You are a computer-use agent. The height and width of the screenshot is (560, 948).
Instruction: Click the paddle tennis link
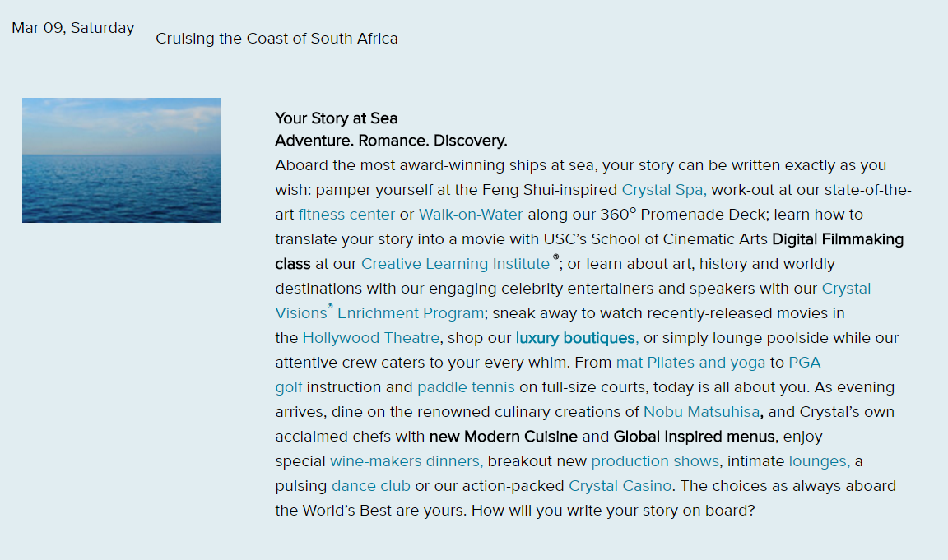[466, 387]
